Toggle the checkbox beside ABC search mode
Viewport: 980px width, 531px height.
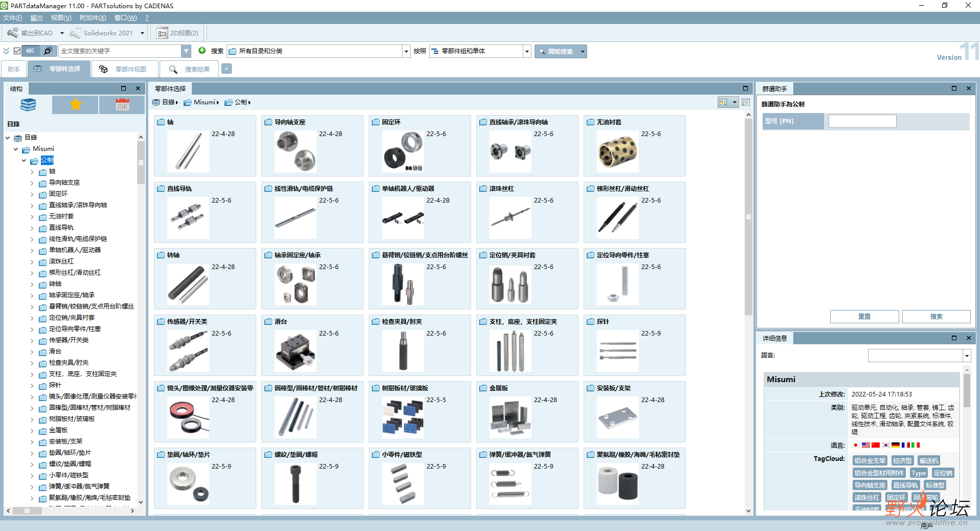[17, 51]
